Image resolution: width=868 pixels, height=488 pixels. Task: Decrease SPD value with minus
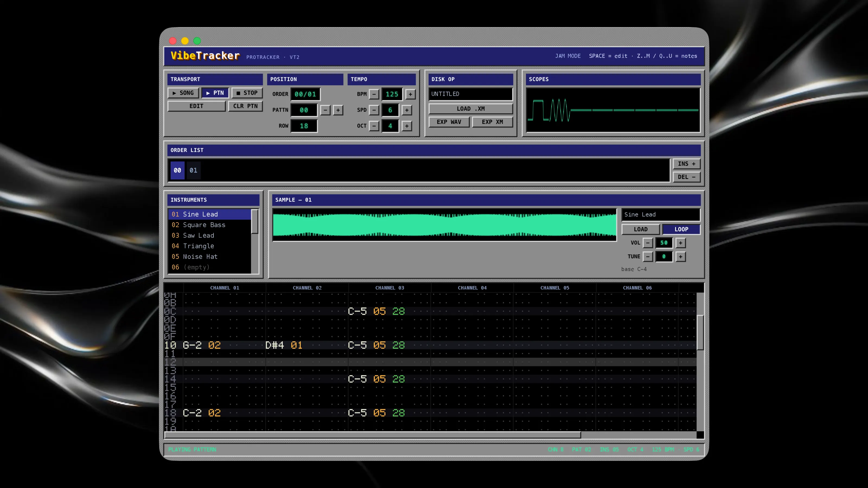374,110
